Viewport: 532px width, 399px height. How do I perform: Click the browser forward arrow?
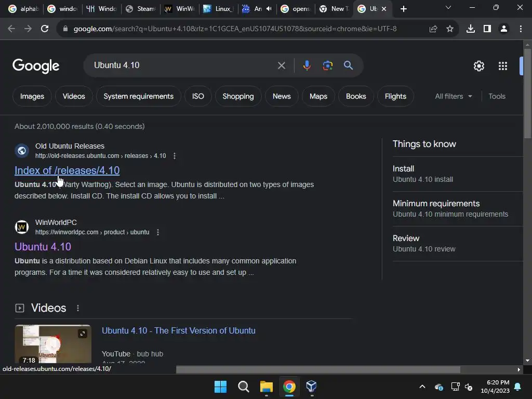coord(28,29)
